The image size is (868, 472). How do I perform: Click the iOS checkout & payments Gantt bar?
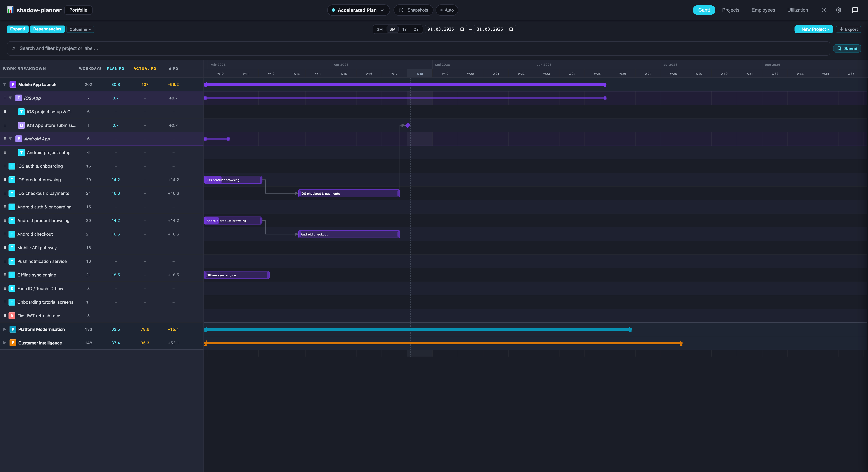tap(349, 193)
